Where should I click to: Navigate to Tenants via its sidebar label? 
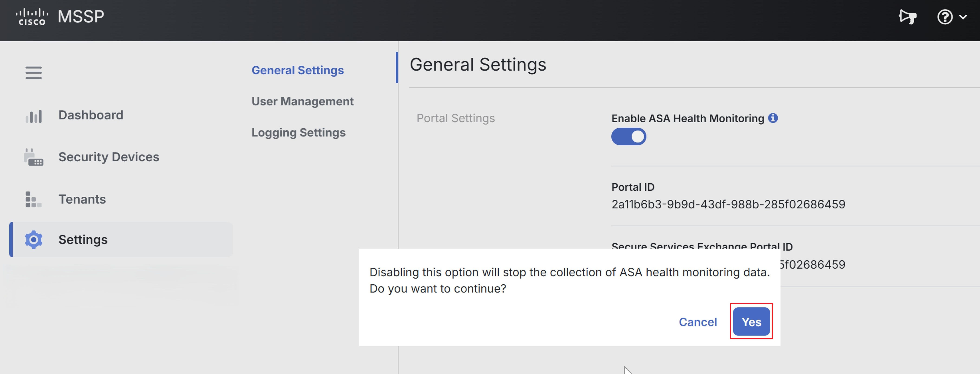click(x=82, y=199)
